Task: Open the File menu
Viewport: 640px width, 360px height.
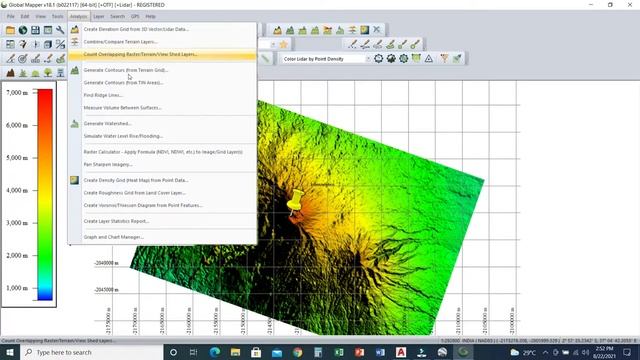Action: click(x=11, y=16)
